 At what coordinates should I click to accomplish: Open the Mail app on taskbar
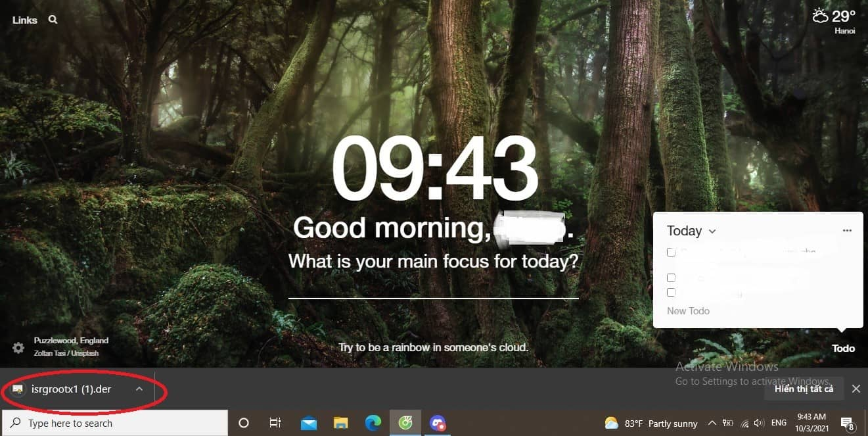pyautogui.click(x=309, y=423)
